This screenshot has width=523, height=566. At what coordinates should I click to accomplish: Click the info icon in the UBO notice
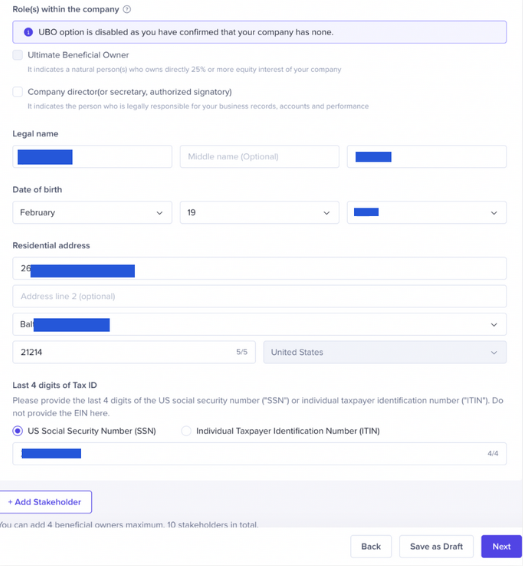[28, 32]
